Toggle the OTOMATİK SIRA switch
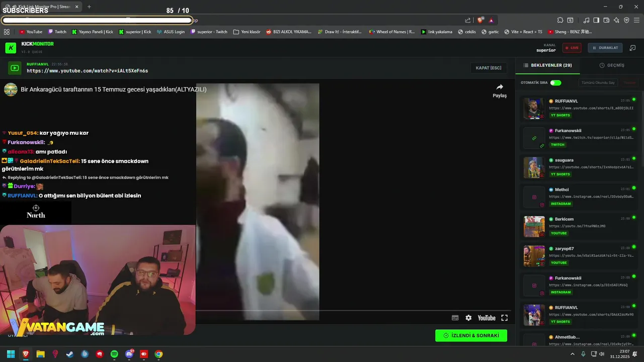 555,82
